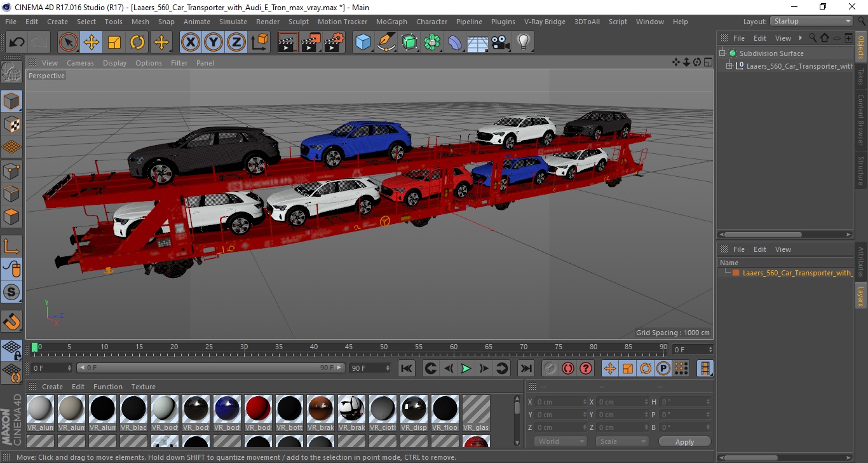Click the Undo arrow icon

coord(17,43)
